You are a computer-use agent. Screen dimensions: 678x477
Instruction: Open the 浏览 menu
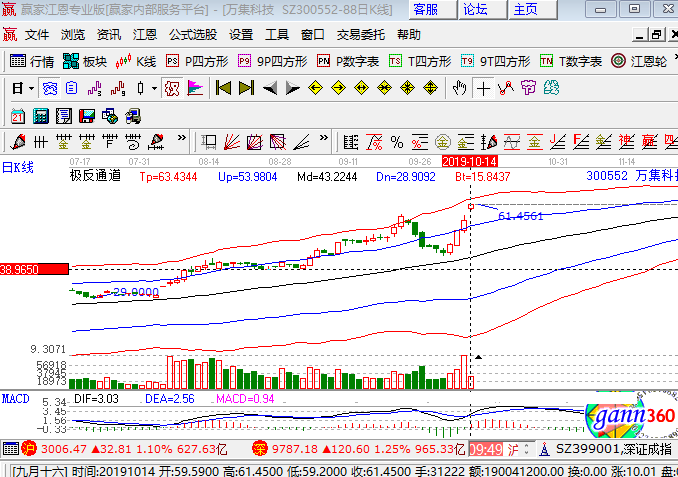[x=73, y=35]
